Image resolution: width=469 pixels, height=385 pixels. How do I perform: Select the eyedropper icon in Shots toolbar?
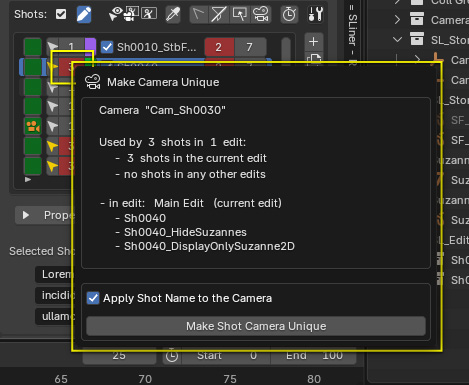(173, 14)
